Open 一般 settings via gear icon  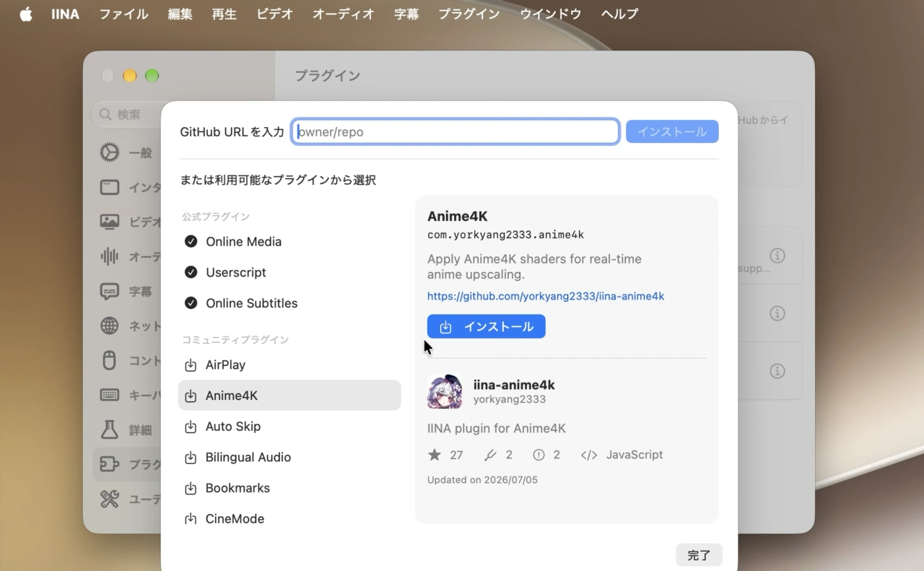tap(110, 152)
